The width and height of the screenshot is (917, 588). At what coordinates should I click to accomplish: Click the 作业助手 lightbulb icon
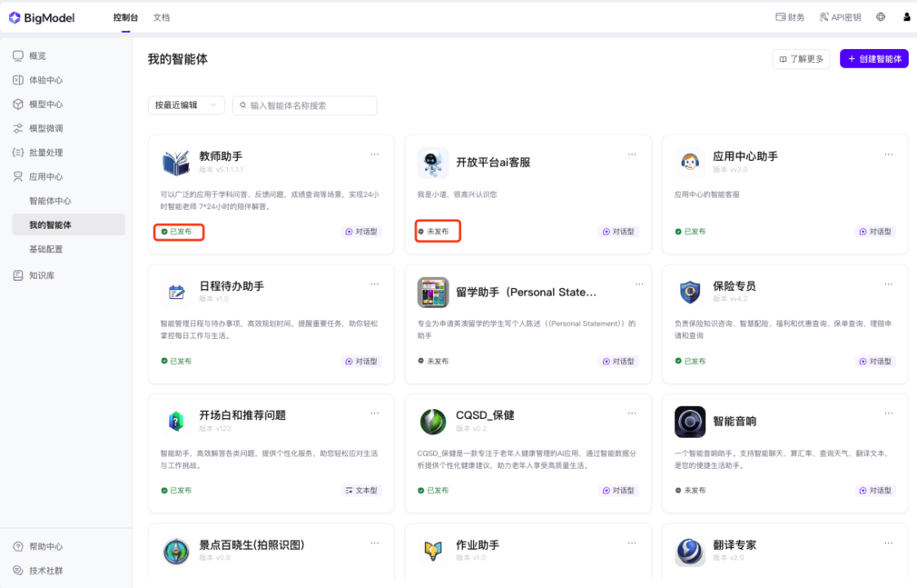coord(433,550)
